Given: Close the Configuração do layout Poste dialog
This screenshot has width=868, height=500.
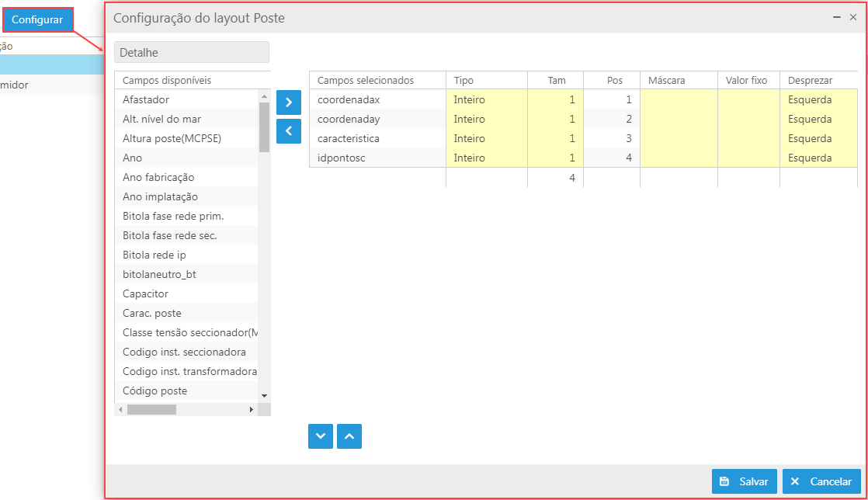Looking at the screenshot, I should click(x=853, y=16).
